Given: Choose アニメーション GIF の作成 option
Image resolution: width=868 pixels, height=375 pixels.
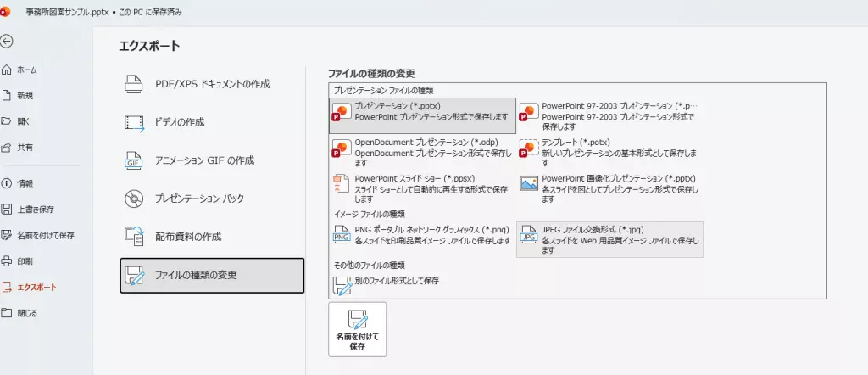Looking at the screenshot, I should point(212,160).
